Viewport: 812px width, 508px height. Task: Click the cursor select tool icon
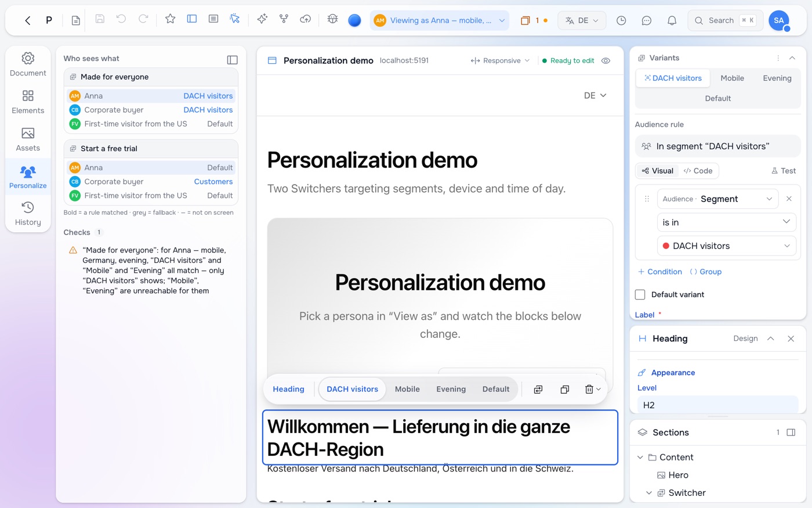235,19
